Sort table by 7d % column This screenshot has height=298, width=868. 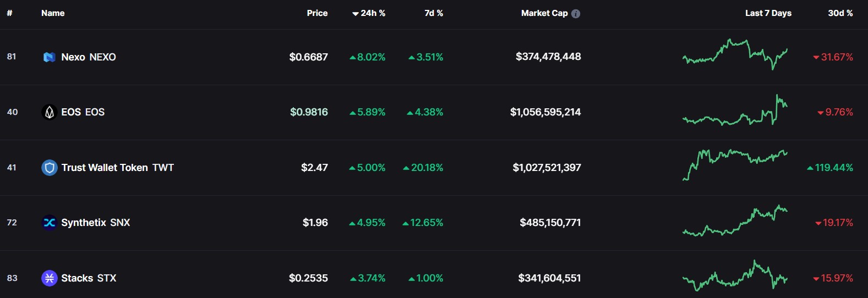pyautogui.click(x=434, y=13)
